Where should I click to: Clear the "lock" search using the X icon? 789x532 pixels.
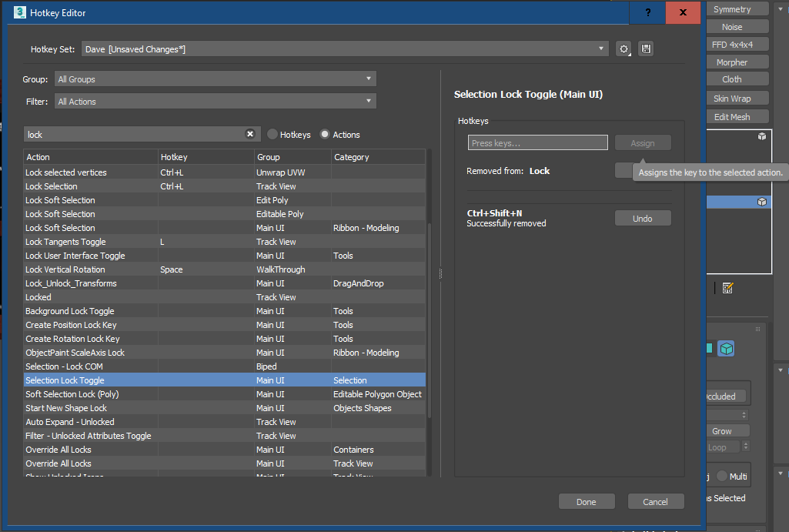point(250,133)
